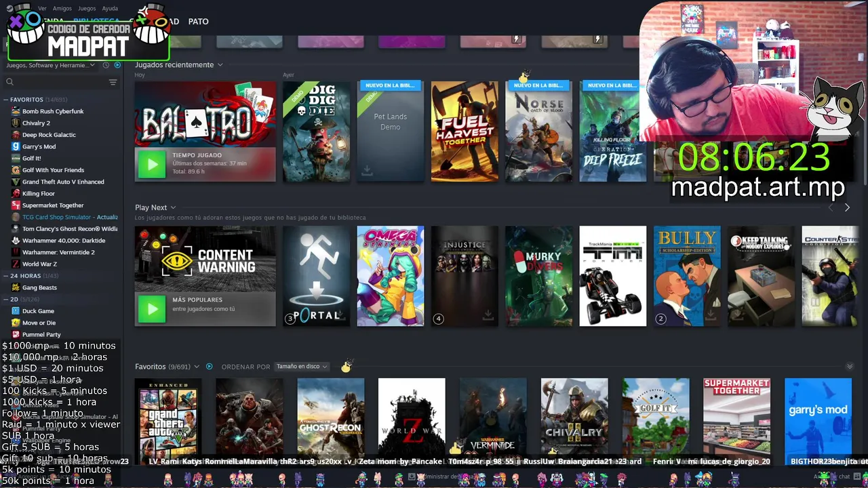Click the Gang Beasts icon in sidebar
The height and width of the screenshot is (488, 868).
(x=16, y=287)
